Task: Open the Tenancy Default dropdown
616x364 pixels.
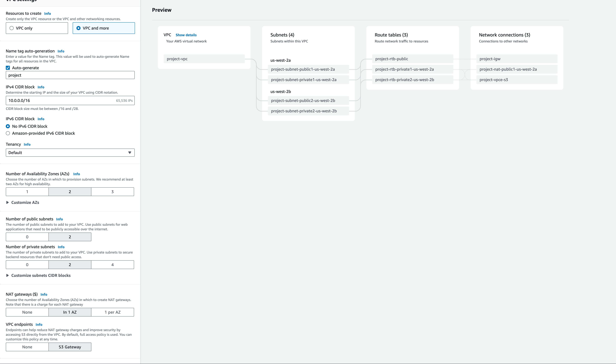Action: tap(70, 153)
